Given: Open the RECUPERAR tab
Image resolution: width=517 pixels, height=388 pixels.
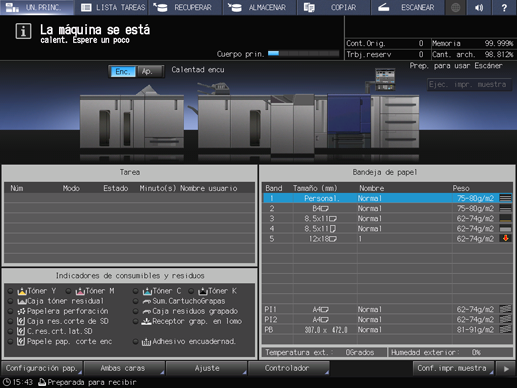Looking at the screenshot, I should [x=185, y=7].
